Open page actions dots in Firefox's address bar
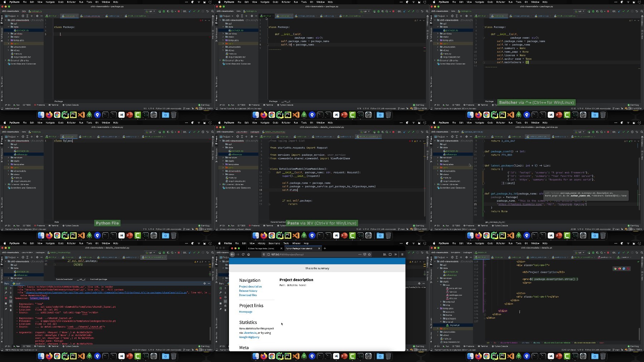Image resolution: width=644 pixels, height=362 pixels. tap(360, 254)
